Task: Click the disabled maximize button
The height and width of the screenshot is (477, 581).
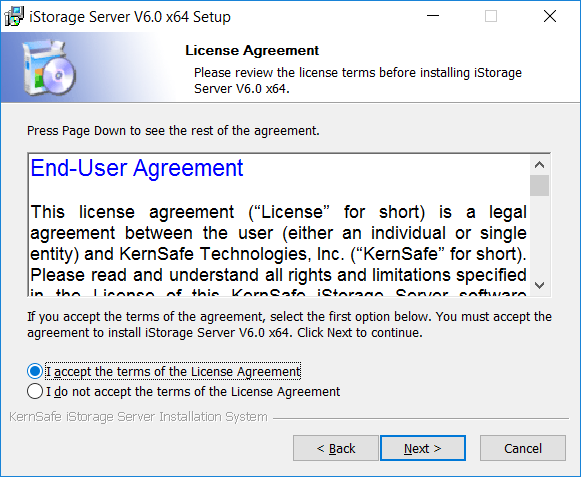Action: coord(491,16)
